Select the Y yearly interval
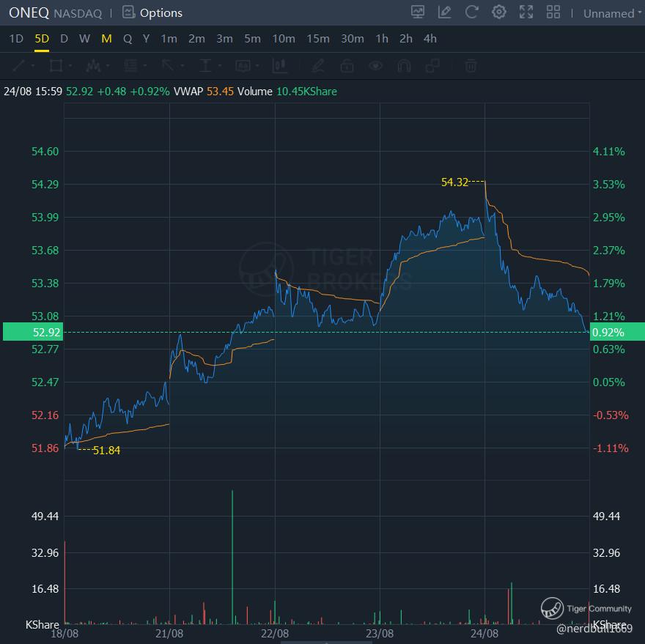The width and height of the screenshot is (645, 644). 146,39
